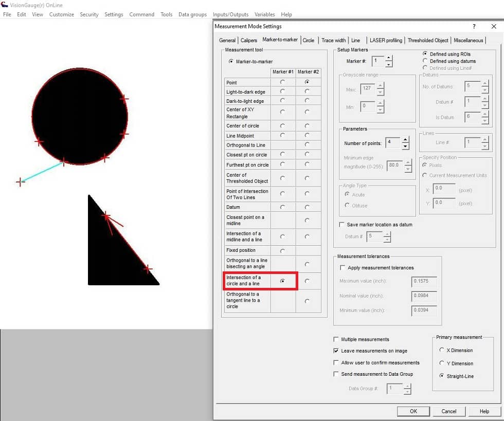Select Orthogonal to a tangent line Marker #2

307,301
